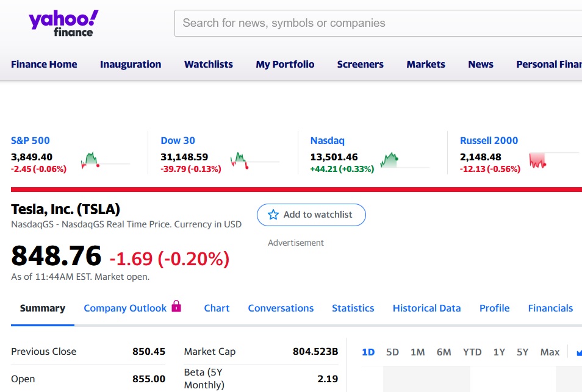Click the Tesla, Inc. (TSLA) heading
582x392 pixels.
pyautogui.click(x=66, y=210)
